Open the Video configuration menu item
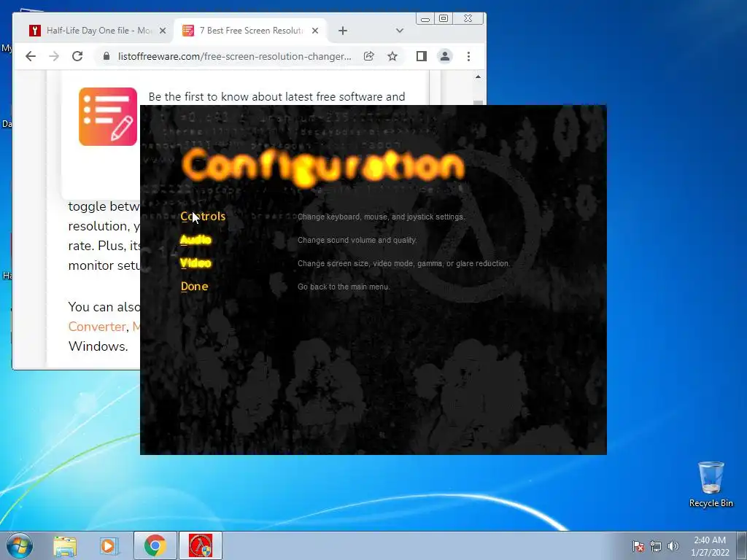 coord(196,262)
